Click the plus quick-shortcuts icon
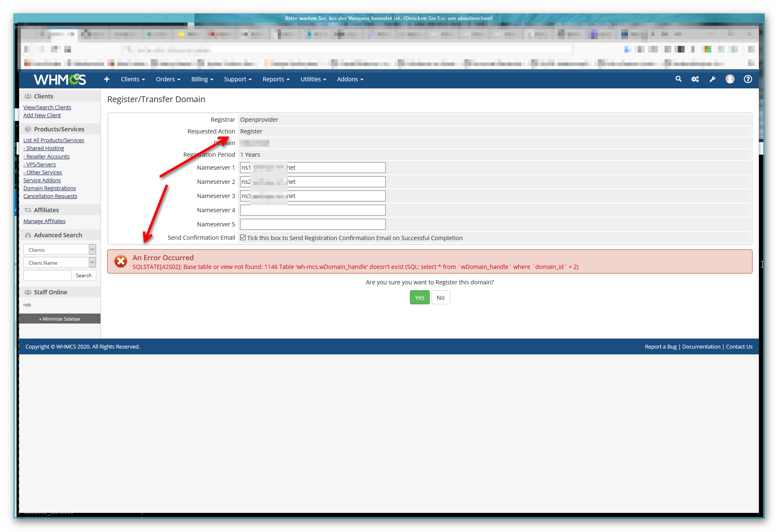 tap(107, 79)
